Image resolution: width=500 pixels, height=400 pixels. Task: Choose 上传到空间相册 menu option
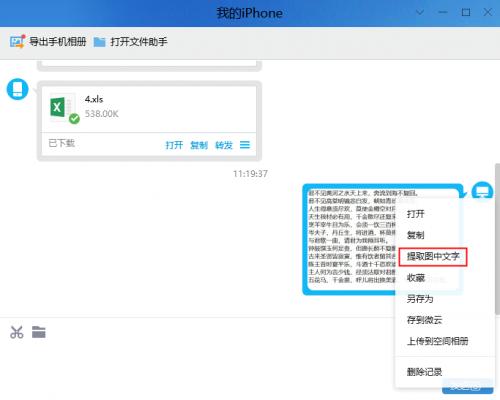click(x=438, y=341)
